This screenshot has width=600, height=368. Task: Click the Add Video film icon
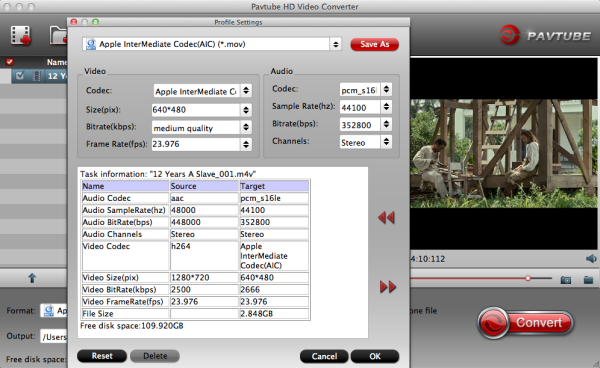[21, 36]
